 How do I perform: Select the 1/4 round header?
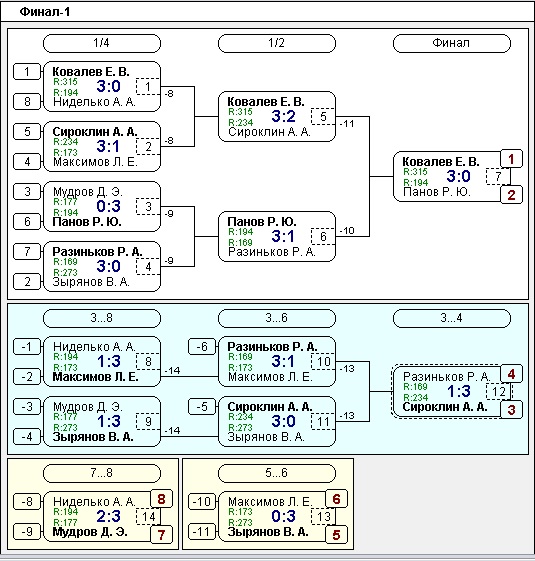tap(102, 43)
